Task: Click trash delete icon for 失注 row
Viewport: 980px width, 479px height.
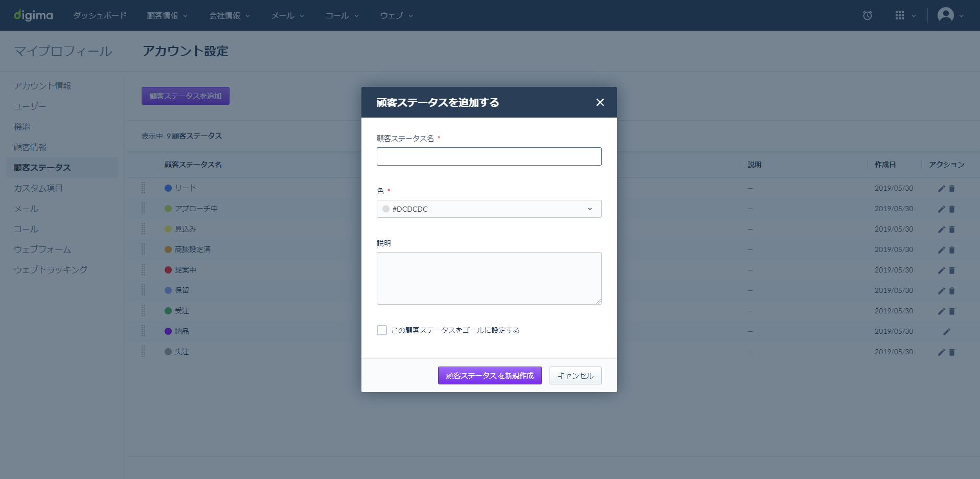Action: [952, 352]
